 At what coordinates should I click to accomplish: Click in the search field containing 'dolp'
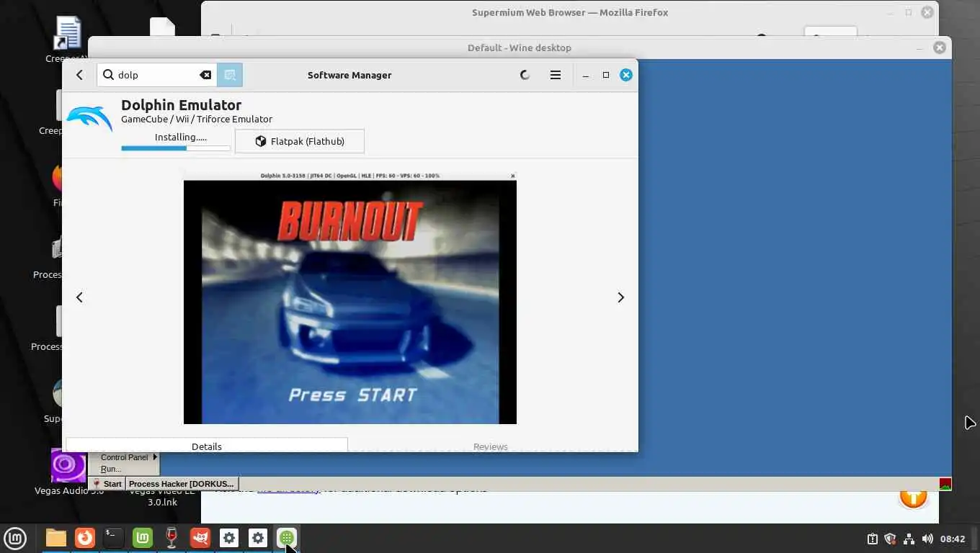156,75
